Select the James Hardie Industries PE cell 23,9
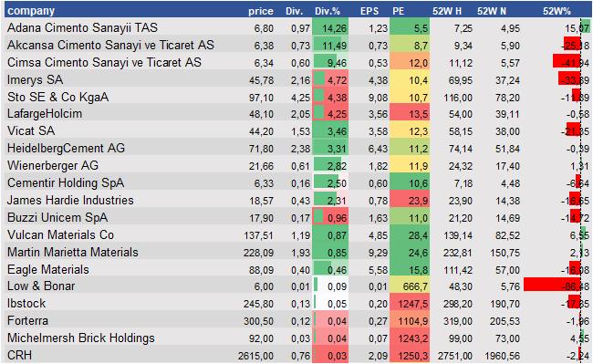Screen dimensions: 593x364 pos(410,200)
